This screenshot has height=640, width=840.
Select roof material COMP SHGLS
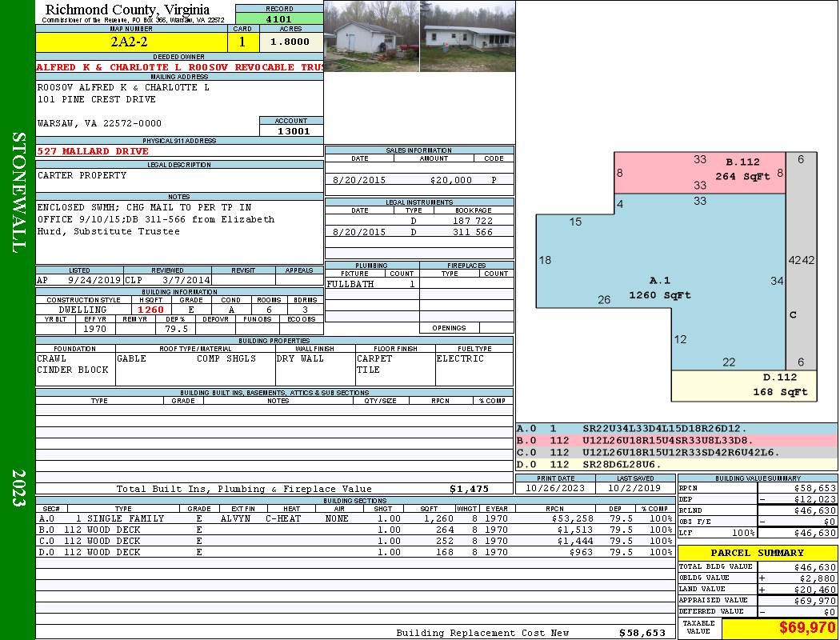(x=226, y=359)
